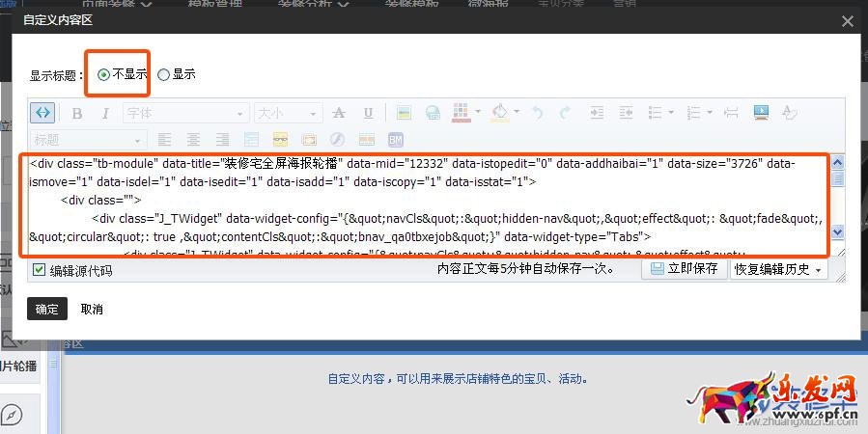This screenshot has width=868, height=434.
Task: Click the 立即保存 button
Action: [x=685, y=269]
